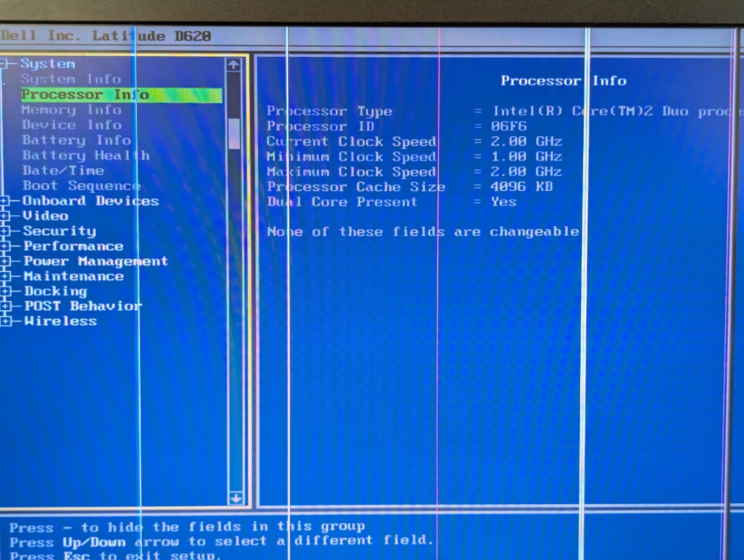Viewport: 744px width, 560px height.
Task: Click the Current Clock Speed label
Action: (352, 141)
